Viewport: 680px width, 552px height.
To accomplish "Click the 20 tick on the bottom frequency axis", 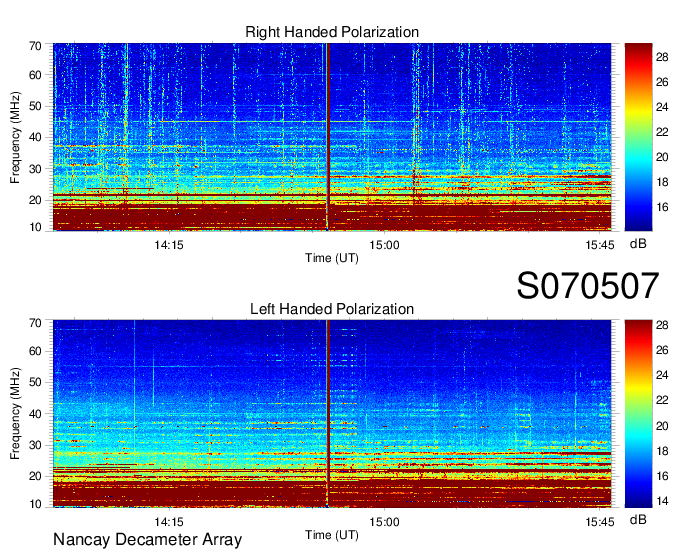I will [35, 476].
